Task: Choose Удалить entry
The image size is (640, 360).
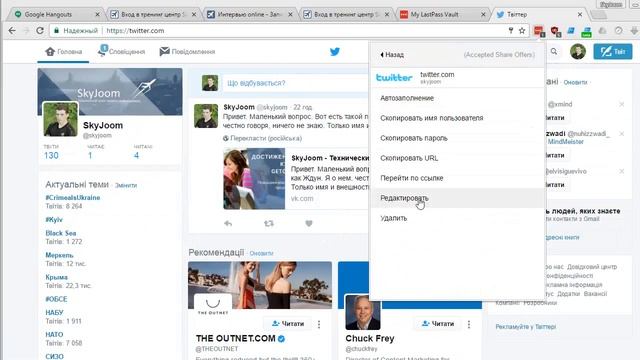Action: click(457, 218)
